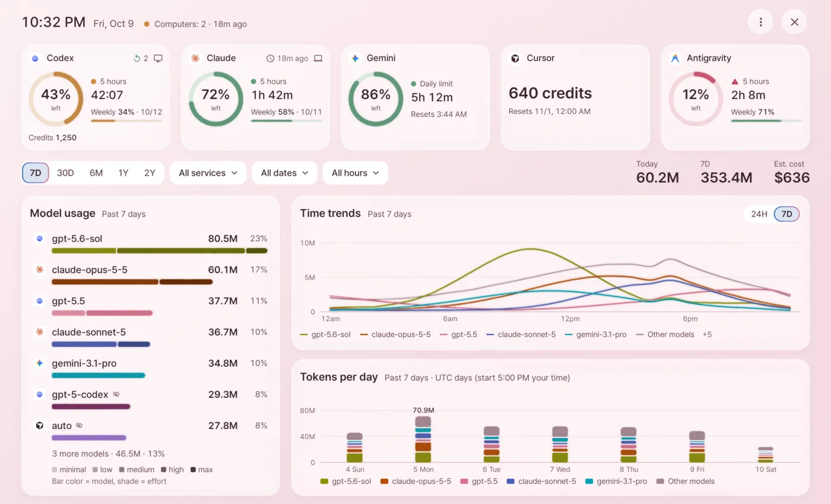Click the Est. cost $636 value
Image resolution: width=831 pixels, height=504 pixels.
(x=792, y=177)
